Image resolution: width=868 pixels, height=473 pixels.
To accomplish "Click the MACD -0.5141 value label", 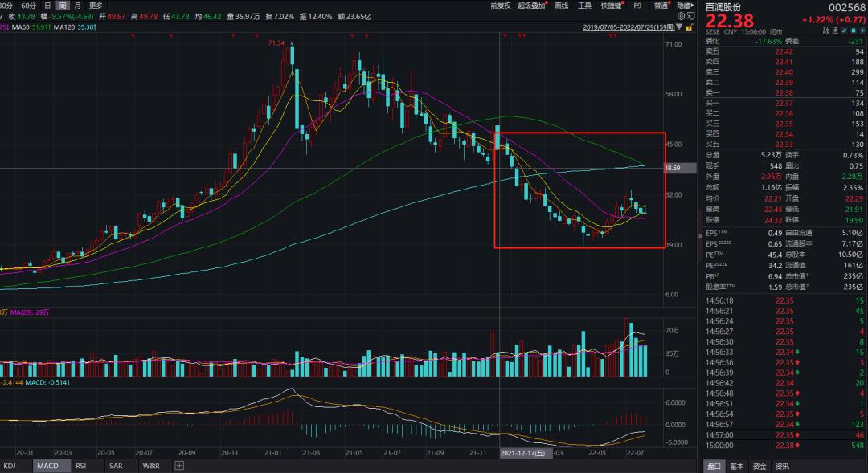I will click(47, 382).
